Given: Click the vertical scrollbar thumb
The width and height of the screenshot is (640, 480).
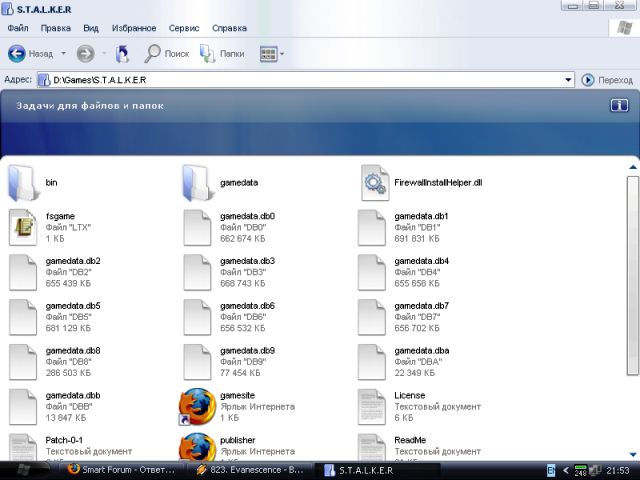Looking at the screenshot, I should pos(633,276).
